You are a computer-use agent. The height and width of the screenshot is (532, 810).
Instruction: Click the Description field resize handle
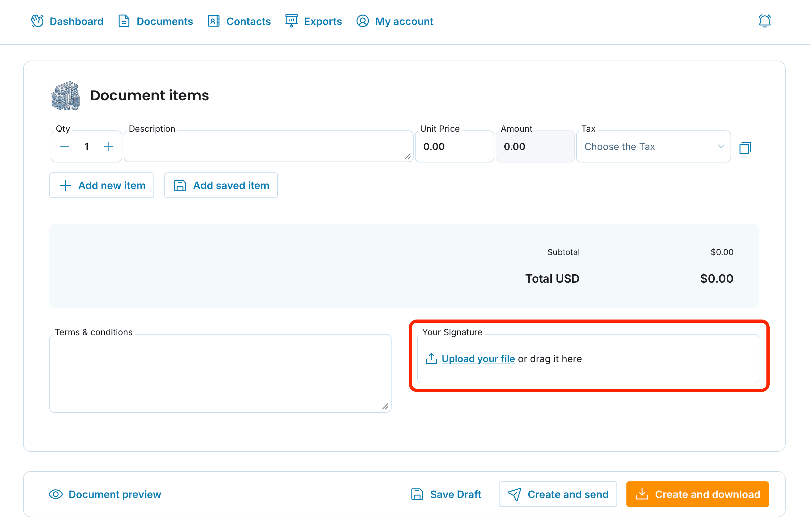(x=407, y=157)
